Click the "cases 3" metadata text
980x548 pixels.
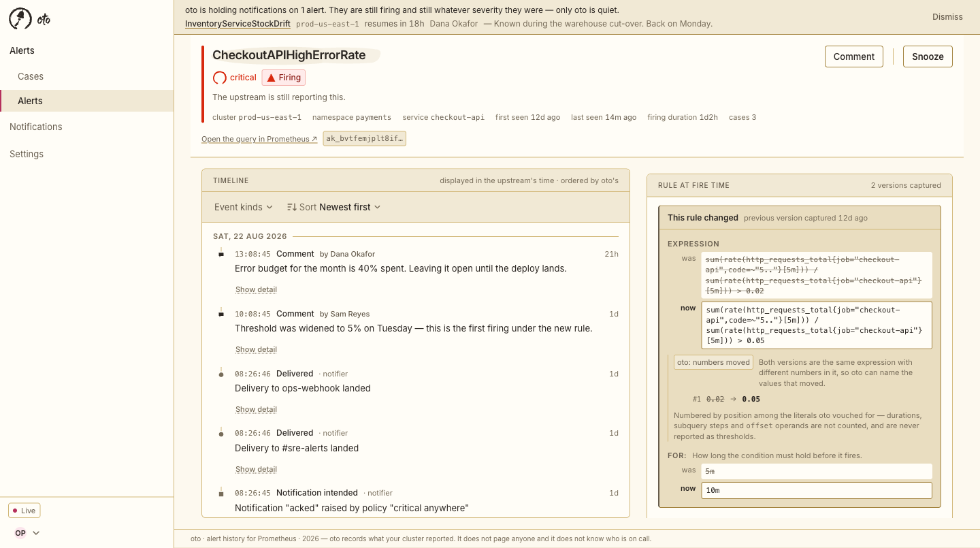coord(742,117)
